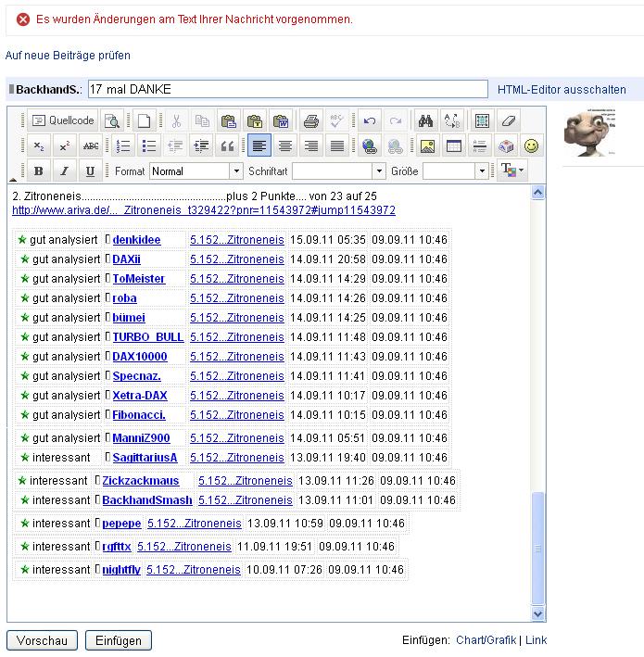Click the Undo arrow icon
This screenshot has width=644, height=657.
pos(369,121)
